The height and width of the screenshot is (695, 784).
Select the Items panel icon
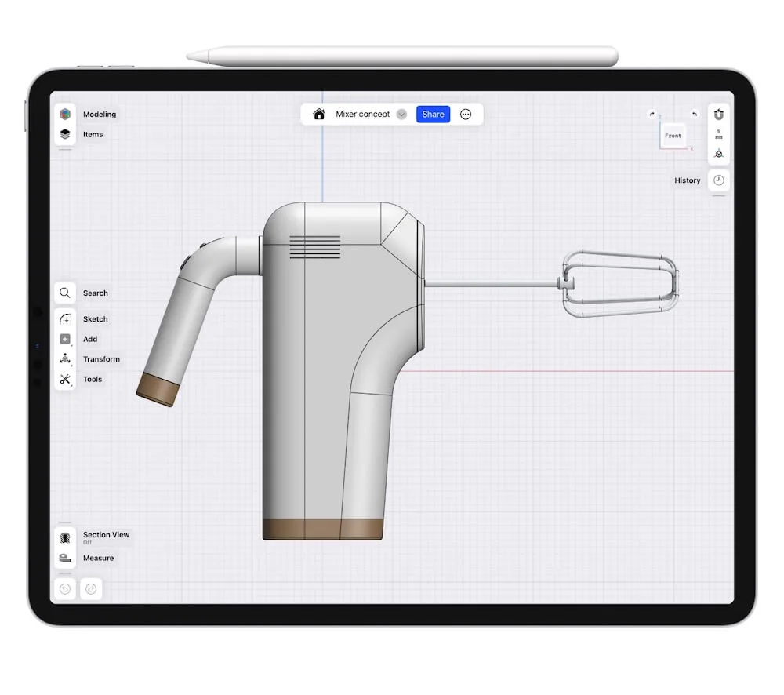pyautogui.click(x=66, y=133)
